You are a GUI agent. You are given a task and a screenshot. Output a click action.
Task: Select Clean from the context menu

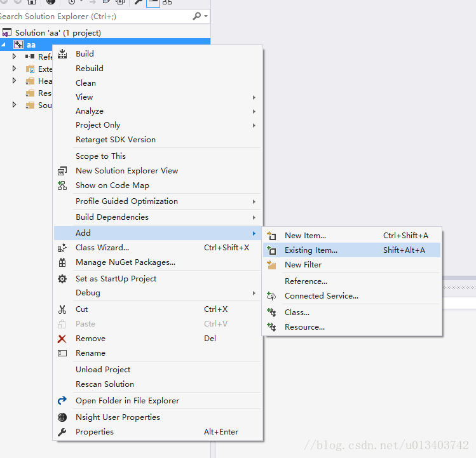[157, 83]
